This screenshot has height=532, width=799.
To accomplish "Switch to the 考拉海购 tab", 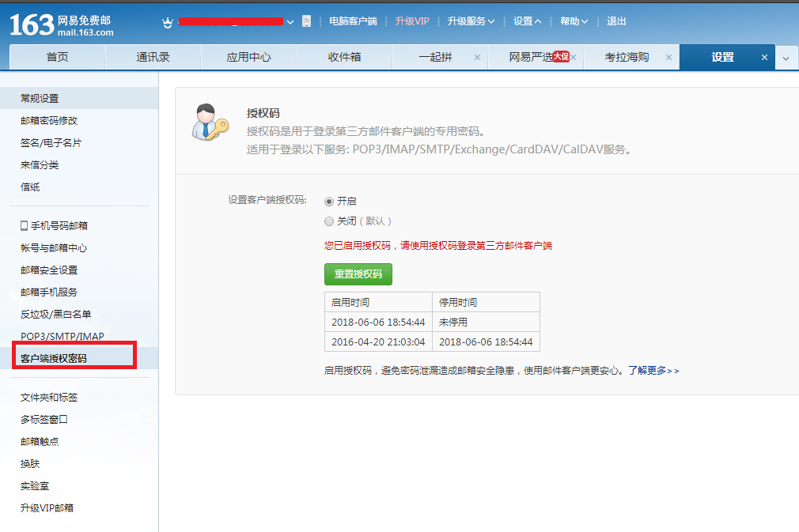I will point(627,57).
